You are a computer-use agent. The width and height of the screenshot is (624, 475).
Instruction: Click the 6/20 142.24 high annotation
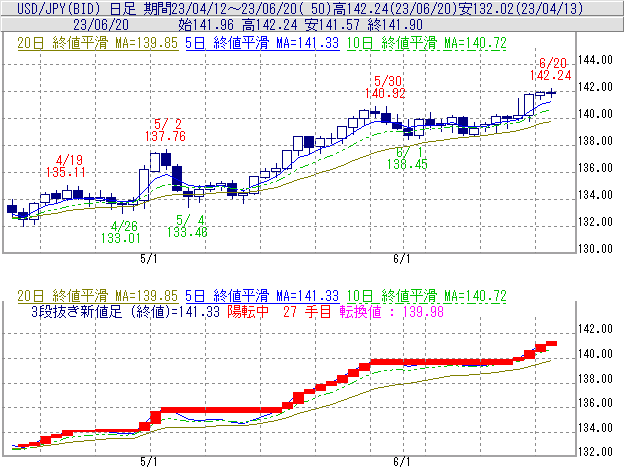point(551,69)
